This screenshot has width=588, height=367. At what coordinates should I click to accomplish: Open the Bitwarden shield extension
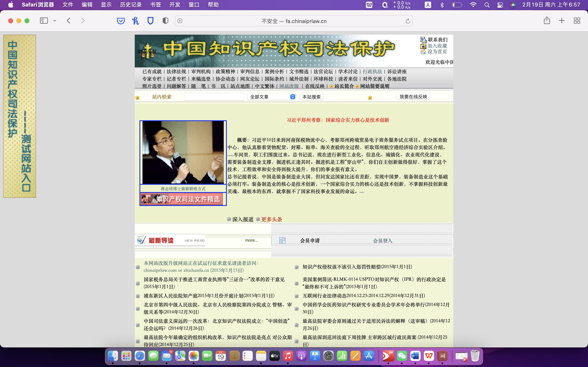click(x=150, y=21)
